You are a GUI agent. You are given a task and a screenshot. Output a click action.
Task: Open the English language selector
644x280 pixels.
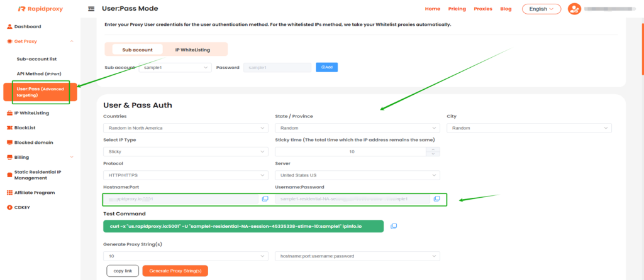(541, 9)
